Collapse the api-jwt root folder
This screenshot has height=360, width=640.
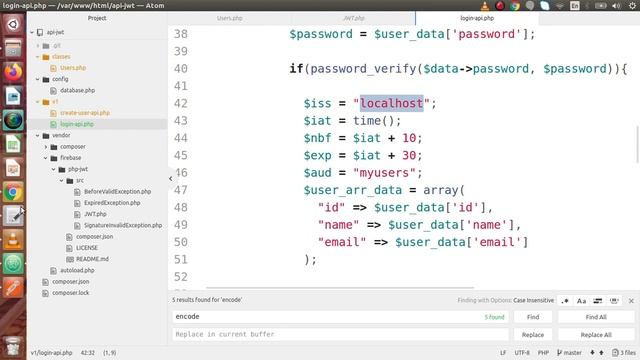click(32, 32)
